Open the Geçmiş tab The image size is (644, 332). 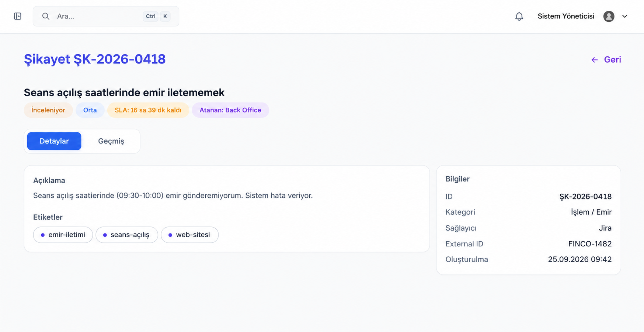tap(111, 141)
